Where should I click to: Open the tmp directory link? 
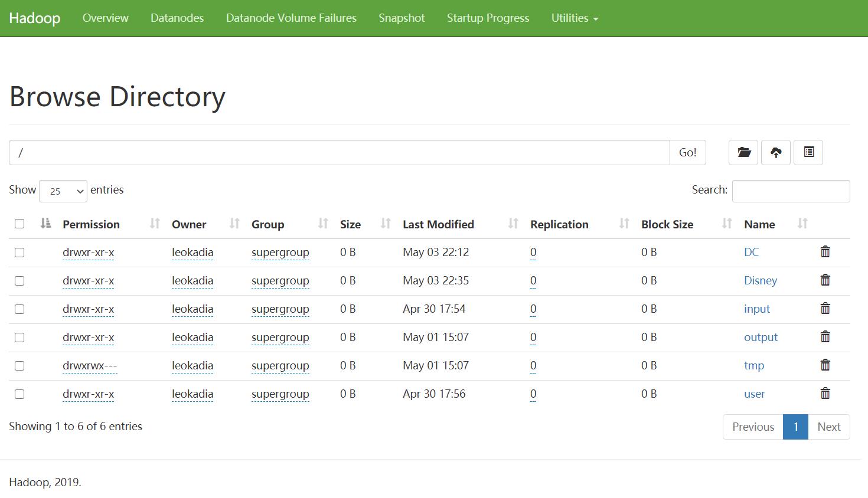coord(754,365)
